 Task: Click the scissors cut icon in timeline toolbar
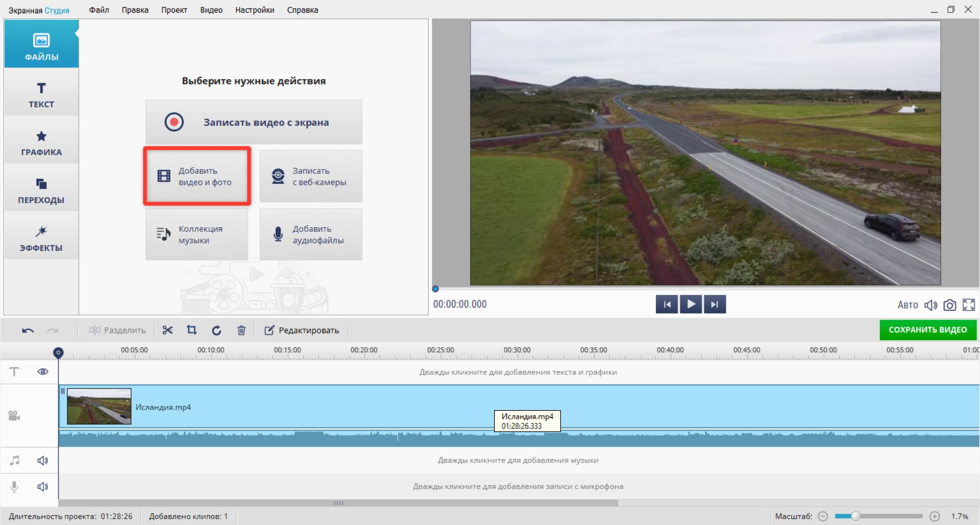167,330
